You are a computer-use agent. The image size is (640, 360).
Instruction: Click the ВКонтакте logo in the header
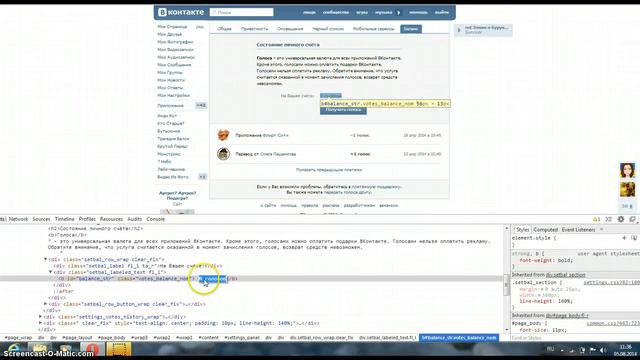point(181,12)
